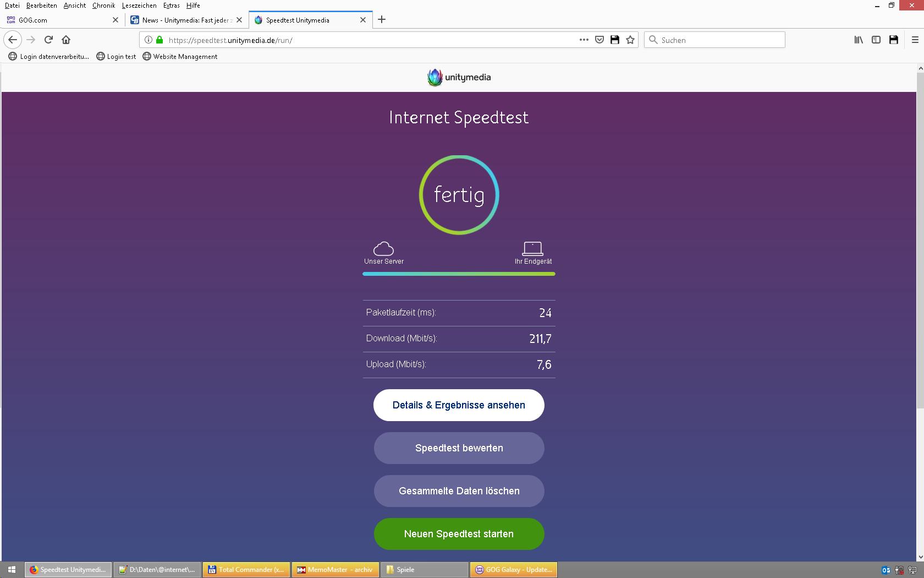Click floppy save icon in address bar

615,40
